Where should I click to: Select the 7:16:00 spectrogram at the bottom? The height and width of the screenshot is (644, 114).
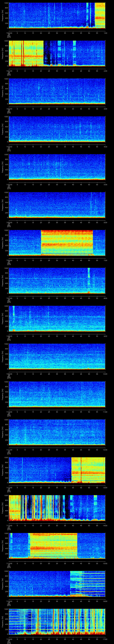point(57,621)
